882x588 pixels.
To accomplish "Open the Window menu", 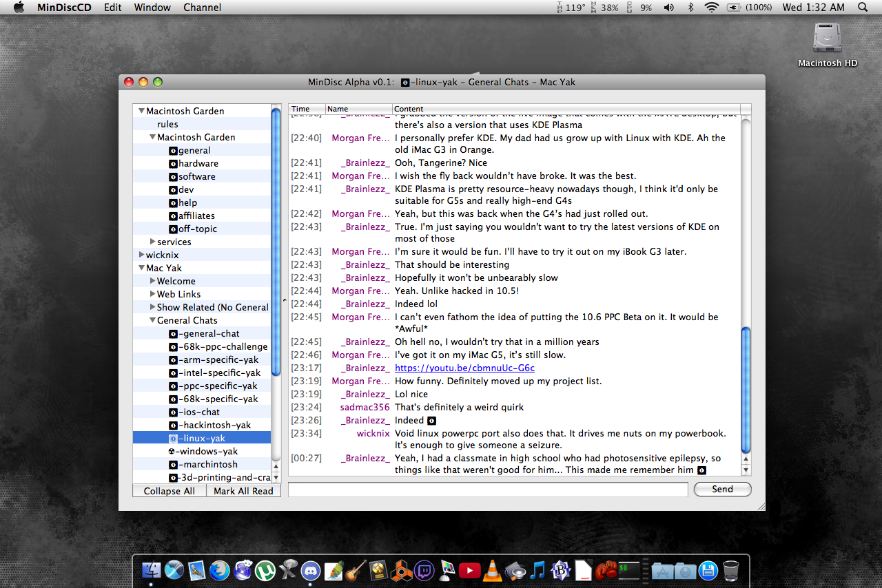I will click(152, 8).
